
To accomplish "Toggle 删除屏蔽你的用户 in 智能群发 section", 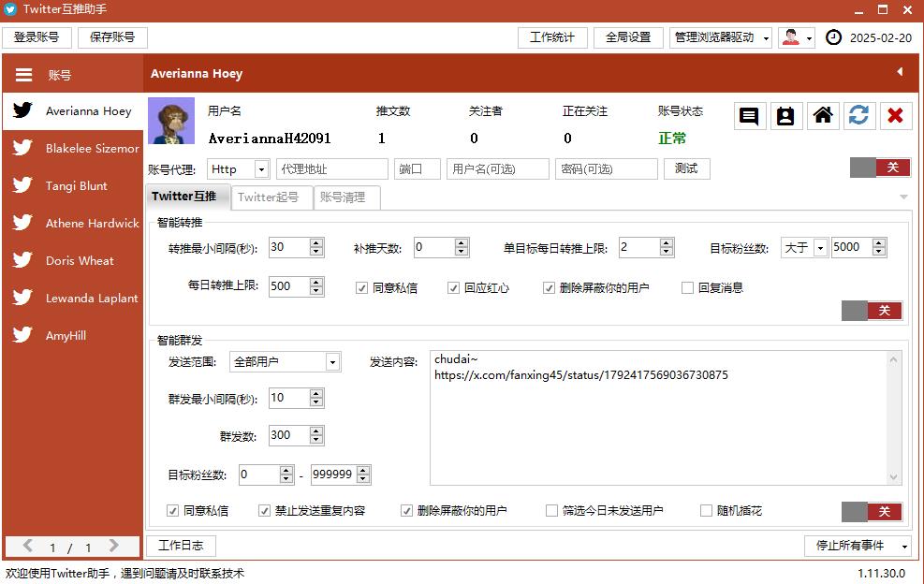I will click(406, 511).
